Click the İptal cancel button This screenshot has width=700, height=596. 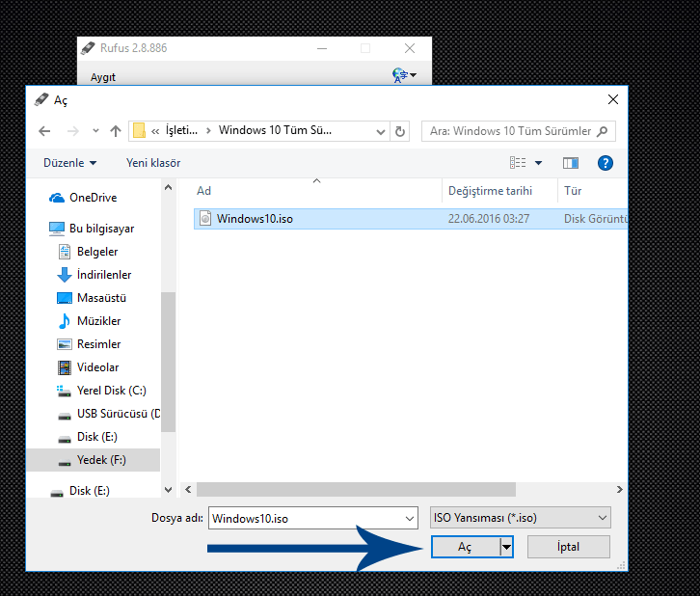pos(568,547)
